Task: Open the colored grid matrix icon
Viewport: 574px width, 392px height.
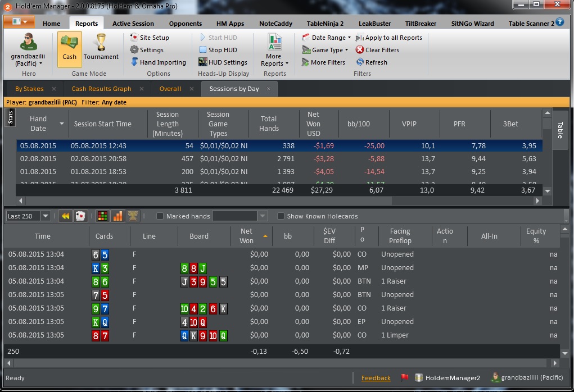Action: [x=103, y=216]
